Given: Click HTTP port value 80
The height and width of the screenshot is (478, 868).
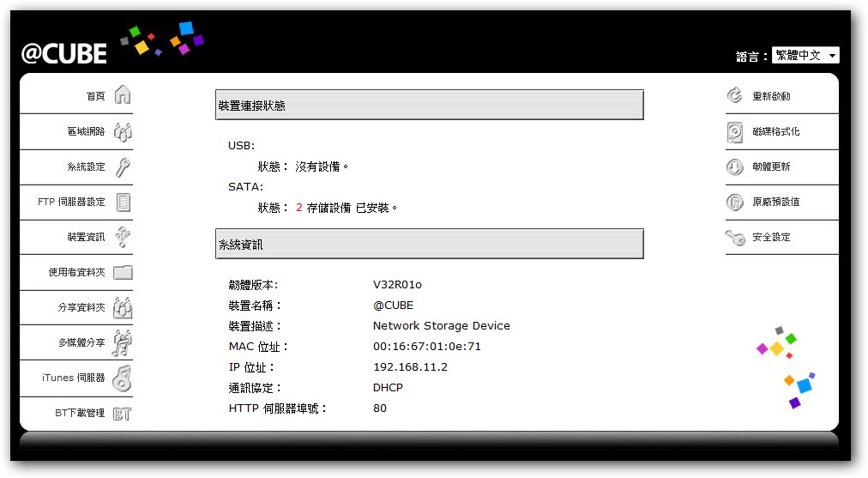Looking at the screenshot, I should pyautogui.click(x=380, y=408).
